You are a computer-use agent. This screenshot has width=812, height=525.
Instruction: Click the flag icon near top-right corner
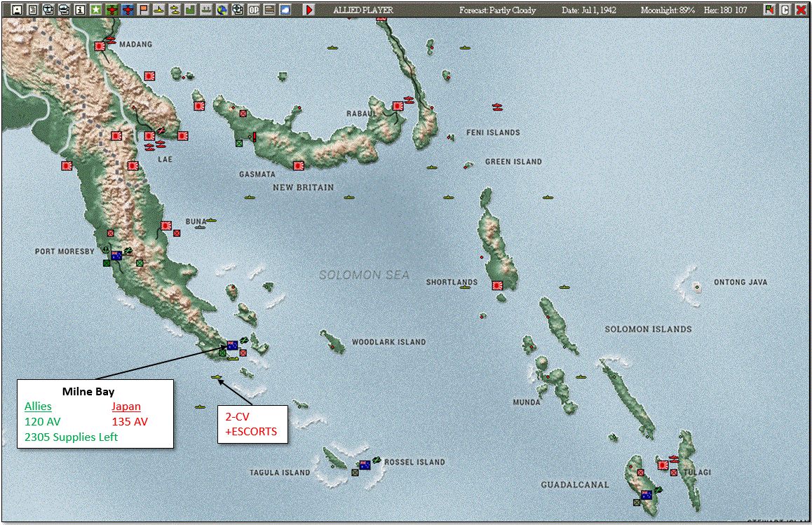pos(769,9)
